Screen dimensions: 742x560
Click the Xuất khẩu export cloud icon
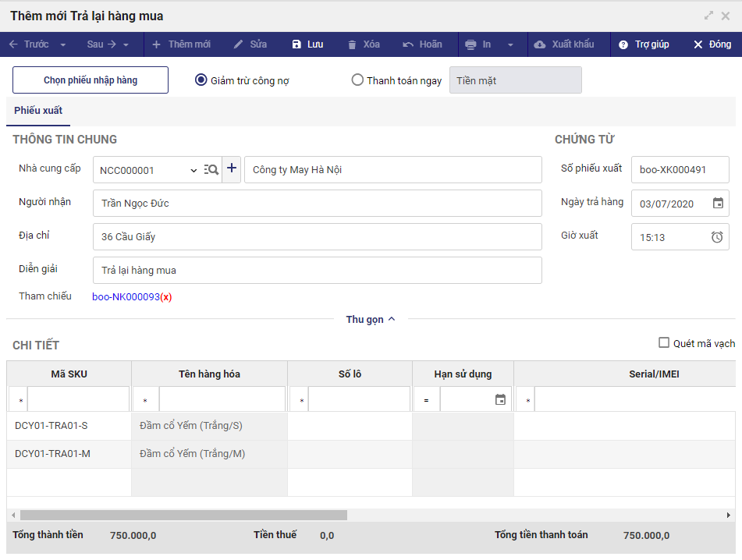[540, 44]
